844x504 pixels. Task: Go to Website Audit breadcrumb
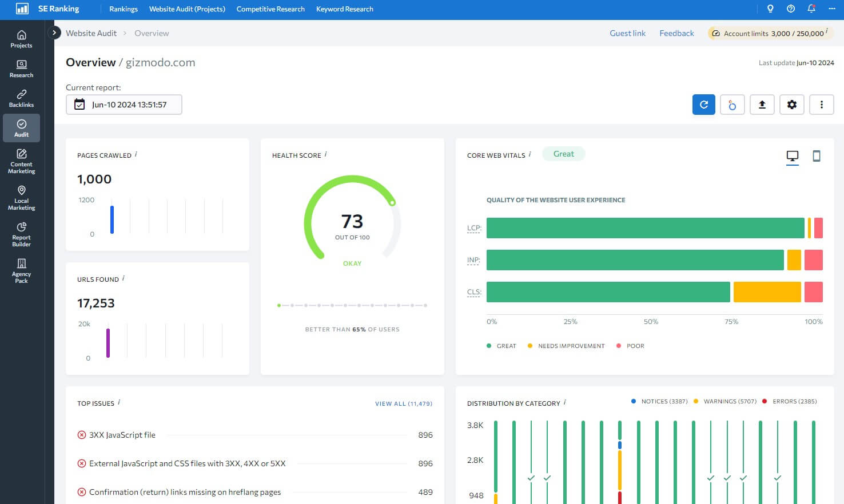tap(91, 33)
